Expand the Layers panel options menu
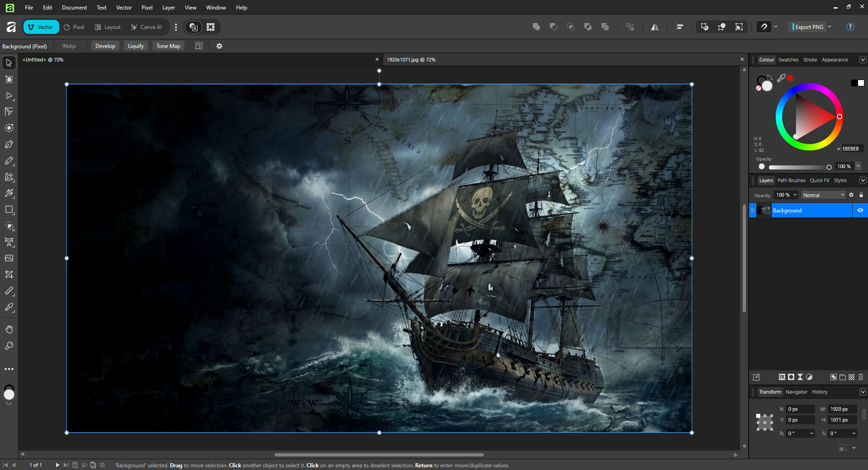The height and width of the screenshot is (470, 868). click(863, 180)
